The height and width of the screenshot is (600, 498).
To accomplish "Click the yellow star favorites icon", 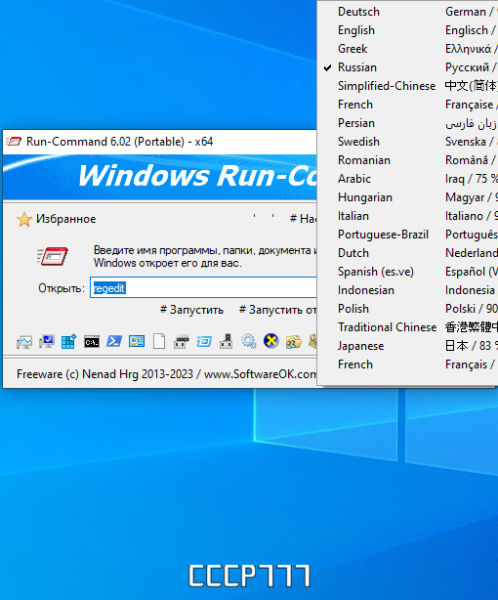I will click(24, 219).
